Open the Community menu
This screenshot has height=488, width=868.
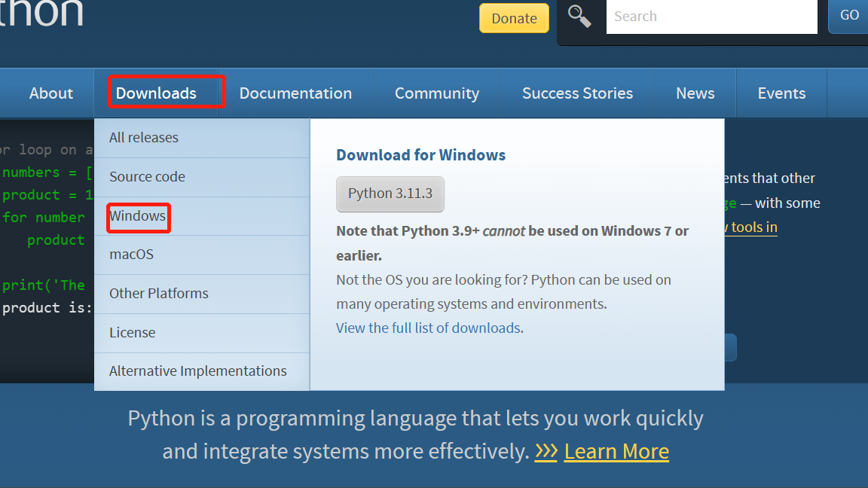[437, 93]
